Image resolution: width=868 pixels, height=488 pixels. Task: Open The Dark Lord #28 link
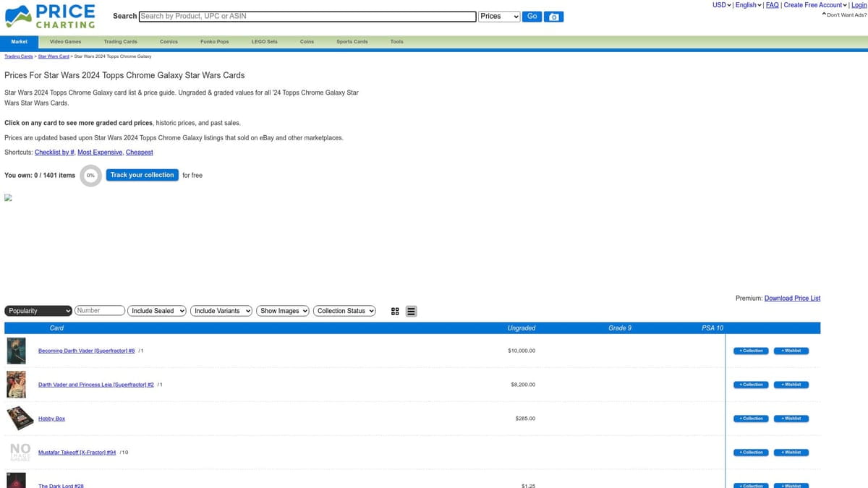coord(61,486)
